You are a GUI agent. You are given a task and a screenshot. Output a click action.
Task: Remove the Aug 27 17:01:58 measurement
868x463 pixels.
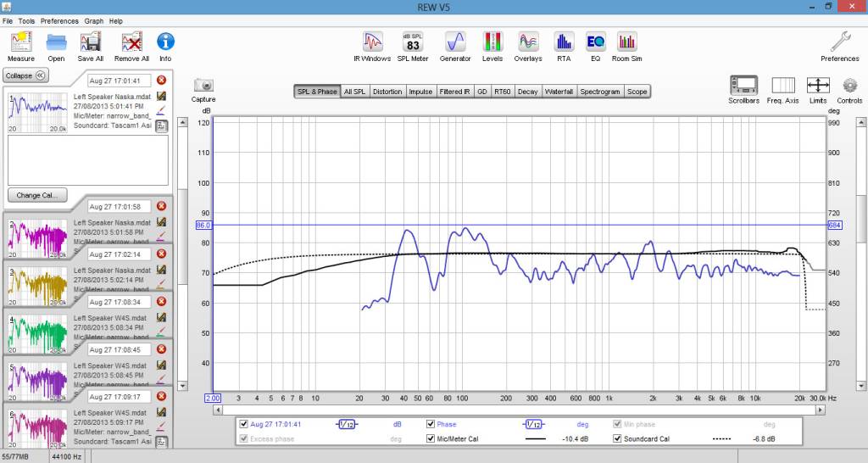pyautogui.click(x=161, y=206)
